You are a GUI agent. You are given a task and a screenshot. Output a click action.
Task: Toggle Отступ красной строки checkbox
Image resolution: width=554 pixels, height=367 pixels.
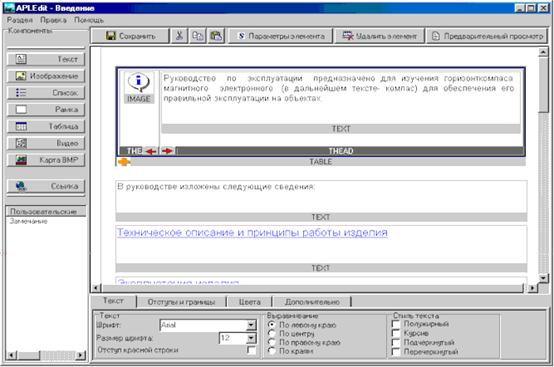click(x=251, y=350)
